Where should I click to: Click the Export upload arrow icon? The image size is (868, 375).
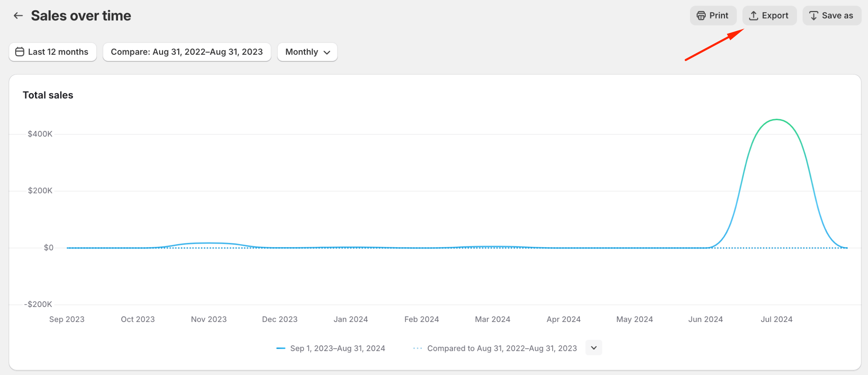coord(753,15)
